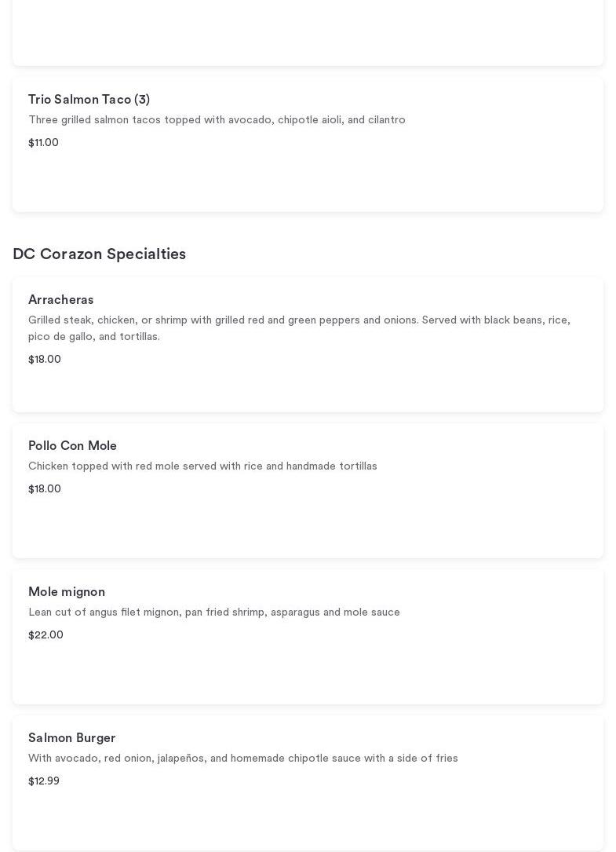This screenshot has height=852, width=616.
Task: Click the Salmon Burger description text
Action: 242,759
